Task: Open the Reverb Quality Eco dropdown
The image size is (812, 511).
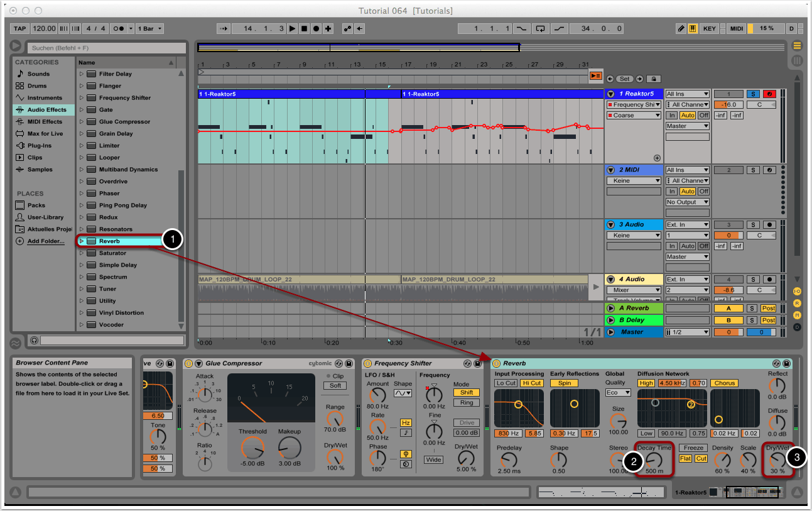Action: pyautogui.click(x=618, y=392)
